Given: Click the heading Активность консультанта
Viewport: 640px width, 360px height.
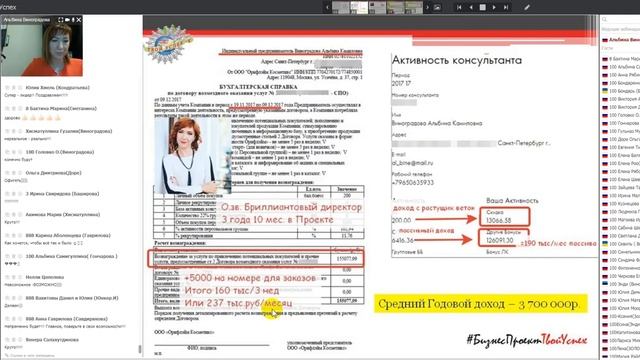Looking at the screenshot, I should pos(456,60).
